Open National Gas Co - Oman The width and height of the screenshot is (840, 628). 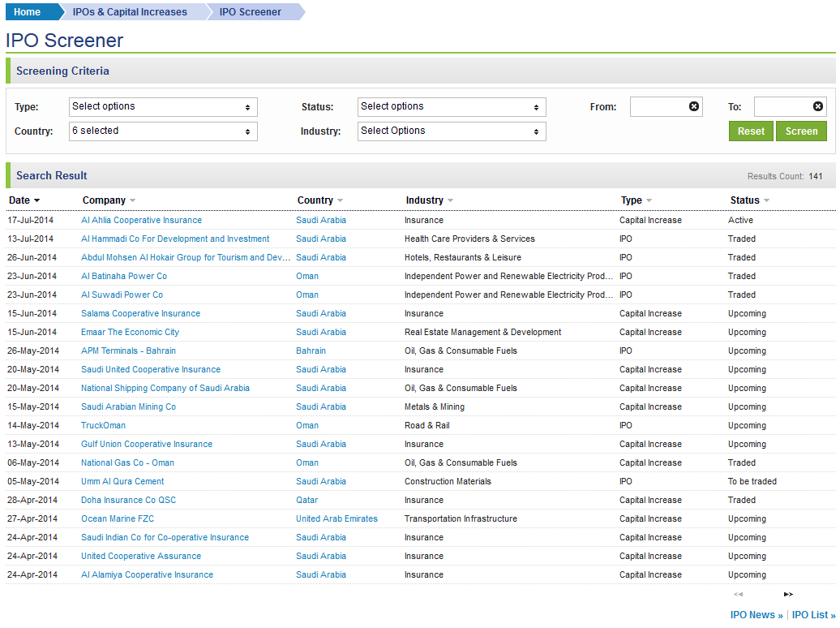127,462
